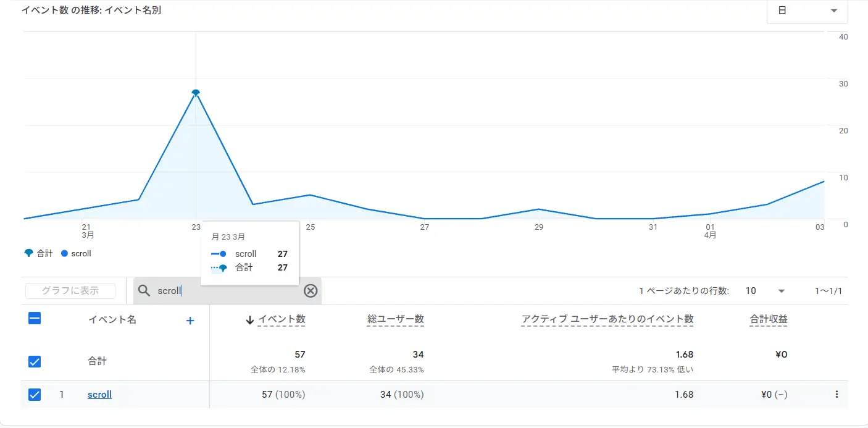Viewport: 868px width, 428px height.
Task: Clear the scroll search using the X icon
Action: pos(311,290)
